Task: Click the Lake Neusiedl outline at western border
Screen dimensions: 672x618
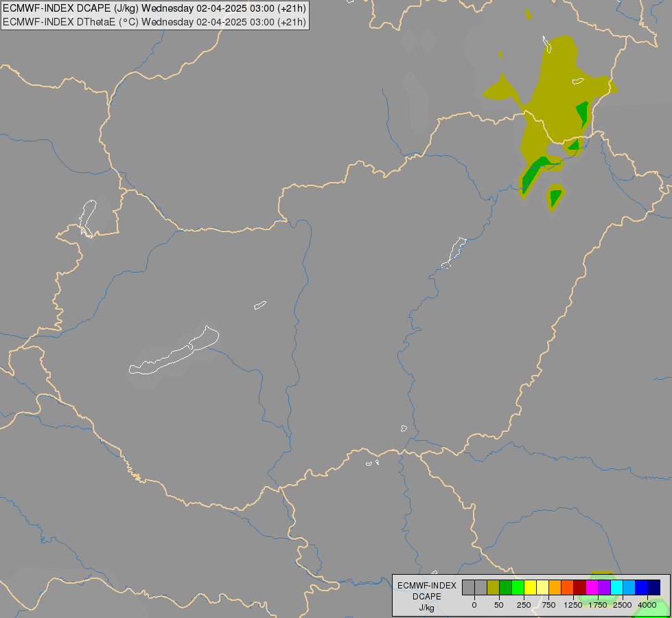Action: [88, 218]
